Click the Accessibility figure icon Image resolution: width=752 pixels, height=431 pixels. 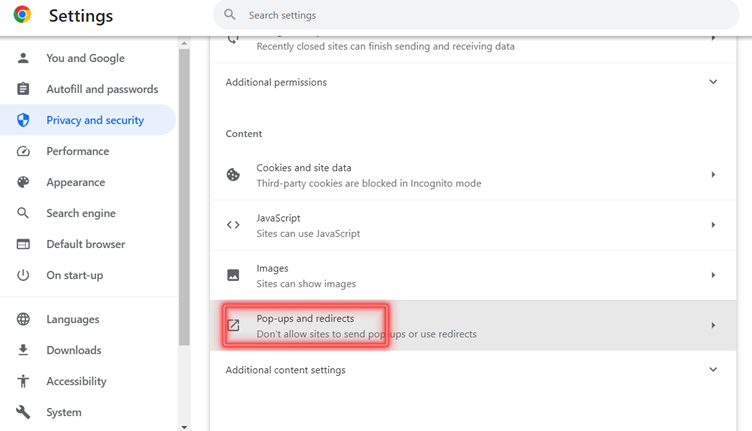click(23, 381)
